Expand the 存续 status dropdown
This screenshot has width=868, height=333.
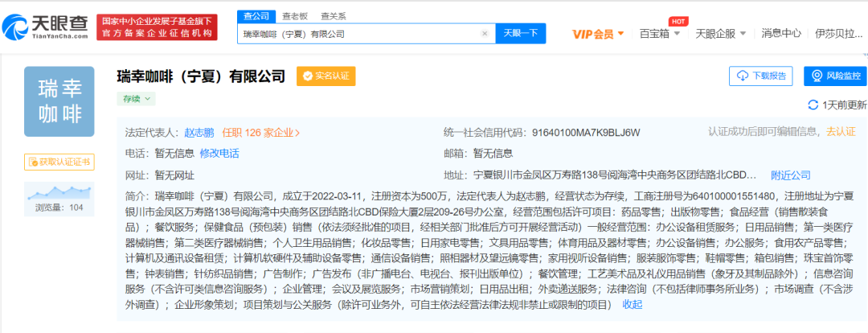(x=136, y=99)
